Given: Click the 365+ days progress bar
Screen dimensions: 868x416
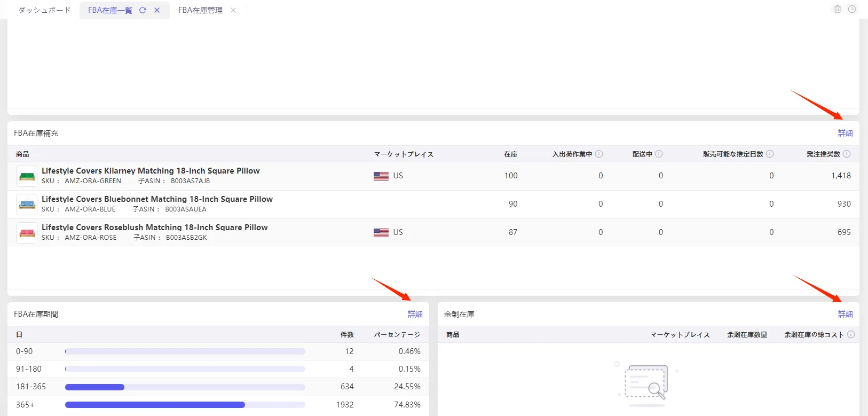Looking at the screenshot, I should [x=185, y=405].
